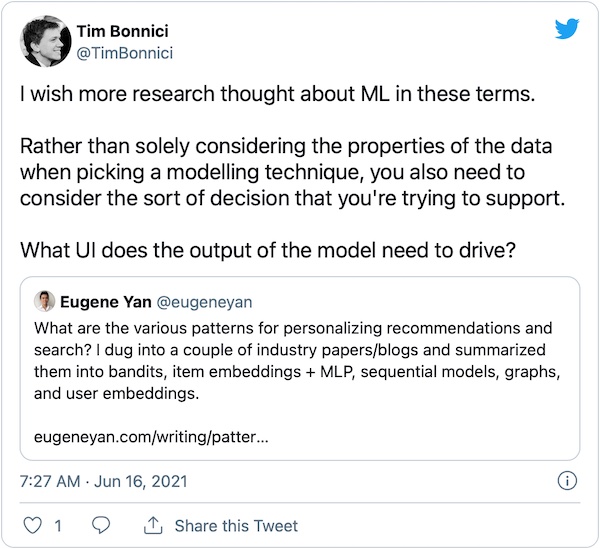This screenshot has height=549, width=600.
Task: Open the tweet info circle icon
Action: pos(567,481)
